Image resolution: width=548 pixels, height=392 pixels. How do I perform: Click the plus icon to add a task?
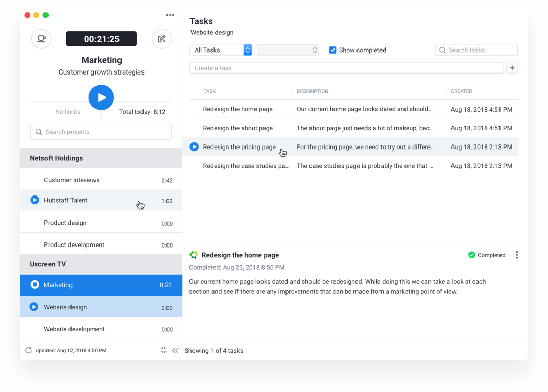coord(512,67)
